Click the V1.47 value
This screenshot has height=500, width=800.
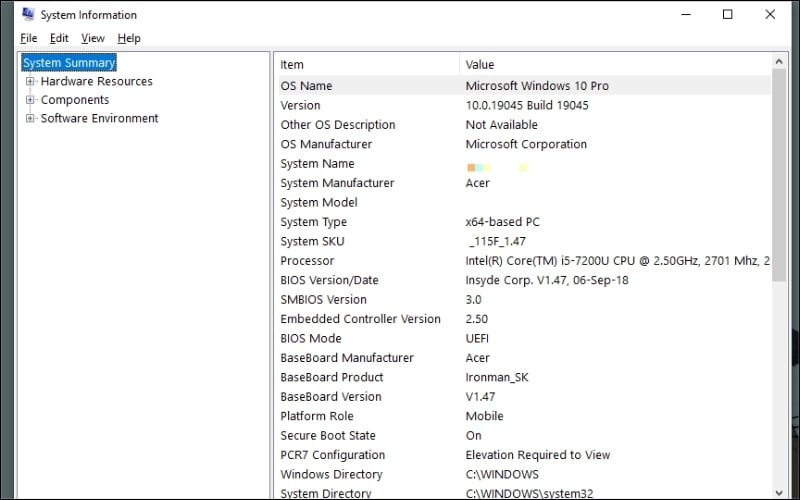pyautogui.click(x=480, y=396)
